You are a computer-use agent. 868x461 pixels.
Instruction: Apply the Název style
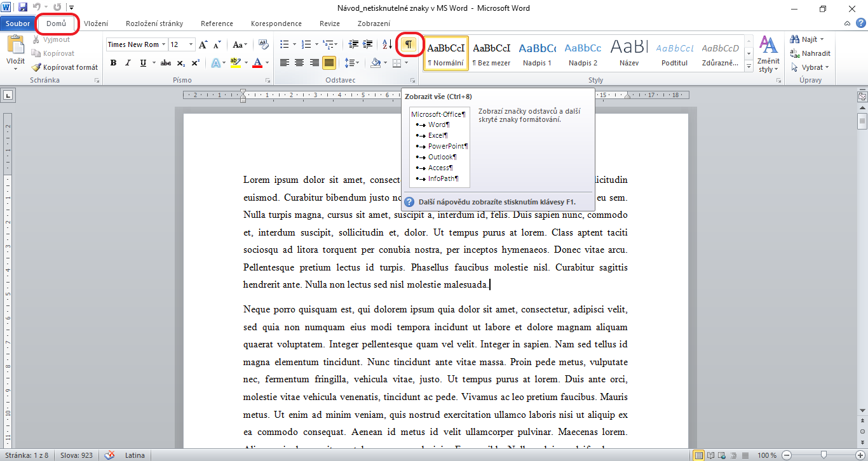(x=629, y=53)
